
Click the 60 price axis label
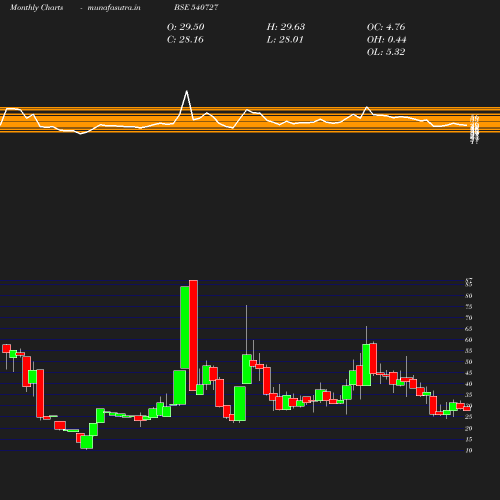[x=469, y=340]
